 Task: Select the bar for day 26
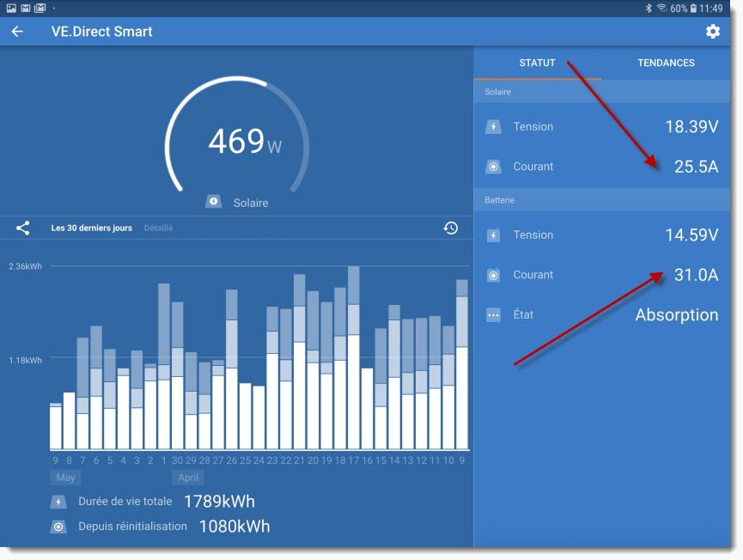pos(232,369)
